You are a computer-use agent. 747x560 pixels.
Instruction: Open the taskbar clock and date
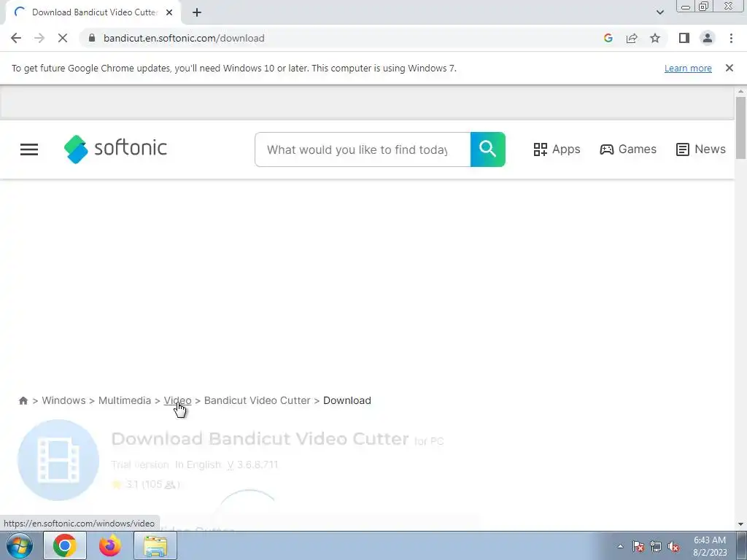(710, 546)
